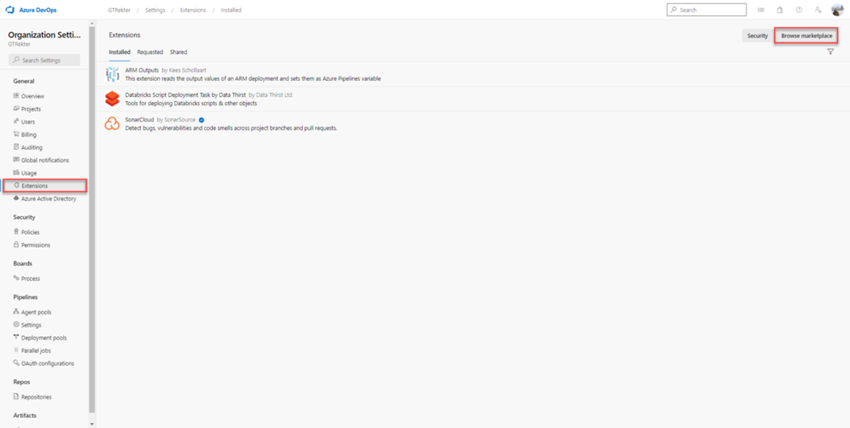Screen dimensions: 850x428
Task: Click the Usage chart icon
Action: pos(16,173)
